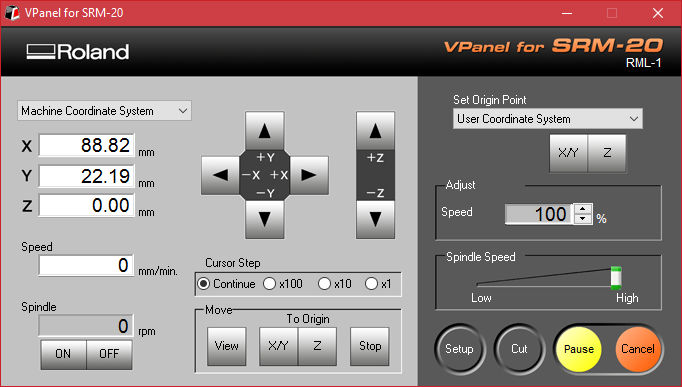Image resolution: width=682 pixels, height=387 pixels.
Task: Click the "To Origin" label
Action: (x=308, y=319)
